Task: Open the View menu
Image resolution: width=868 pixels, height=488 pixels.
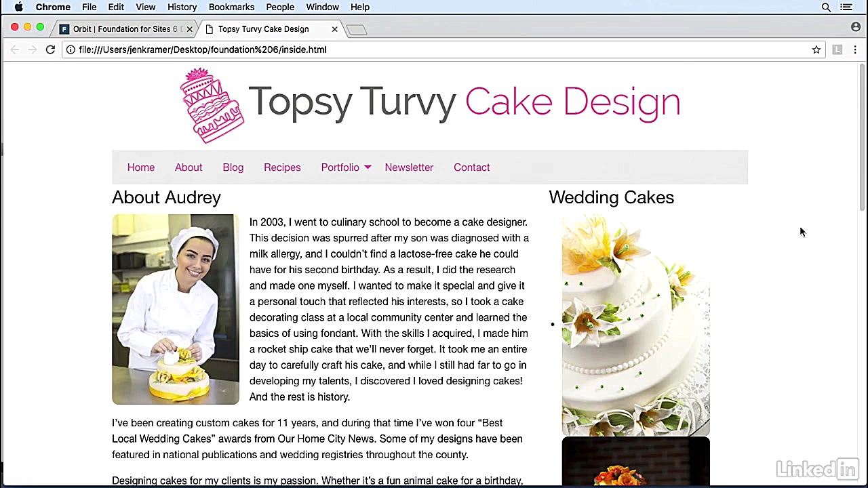Action: click(146, 7)
